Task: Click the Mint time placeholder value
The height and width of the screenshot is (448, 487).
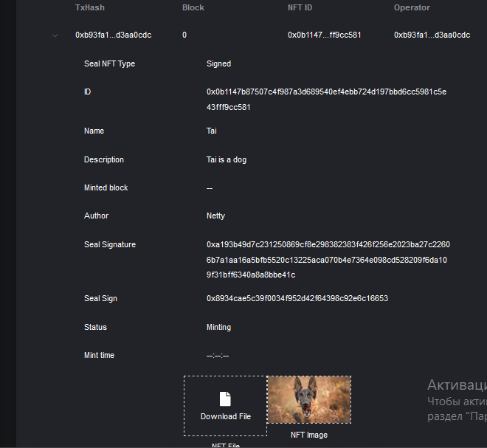Action: (218, 356)
